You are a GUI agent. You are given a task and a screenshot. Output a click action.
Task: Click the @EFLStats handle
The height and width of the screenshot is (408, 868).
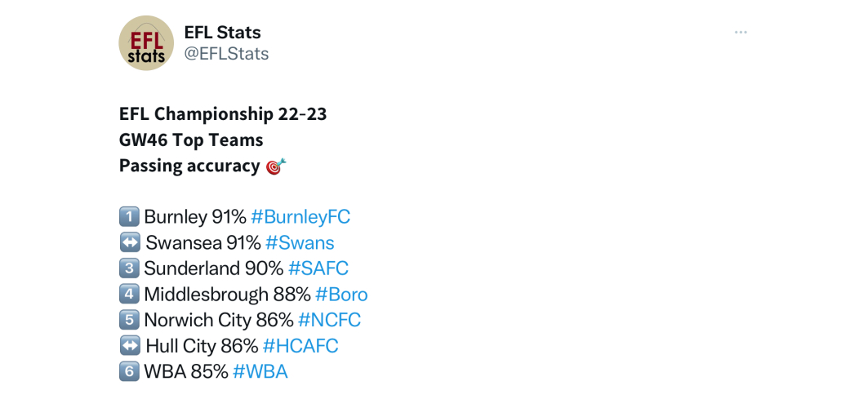pos(226,54)
